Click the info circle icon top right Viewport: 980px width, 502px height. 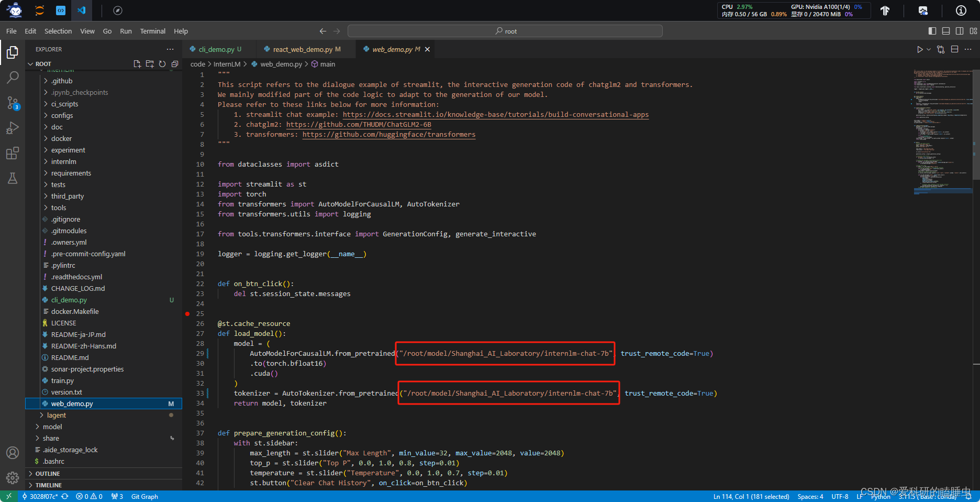(x=961, y=10)
